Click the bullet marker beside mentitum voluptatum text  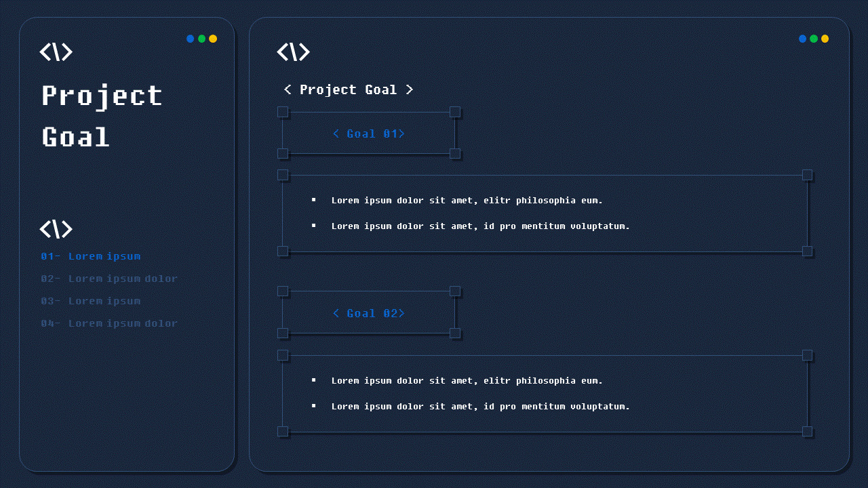pyautogui.click(x=313, y=226)
